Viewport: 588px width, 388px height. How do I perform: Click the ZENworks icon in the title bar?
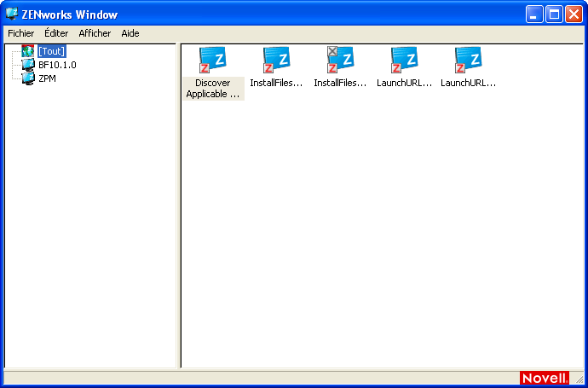pos(12,14)
